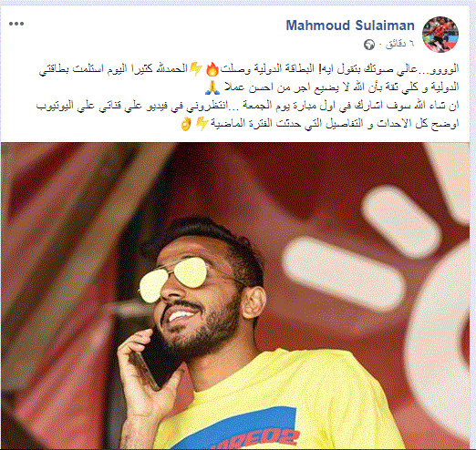Click the round profile picture avatar
The image size is (476, 450).
tap(440, 35)
